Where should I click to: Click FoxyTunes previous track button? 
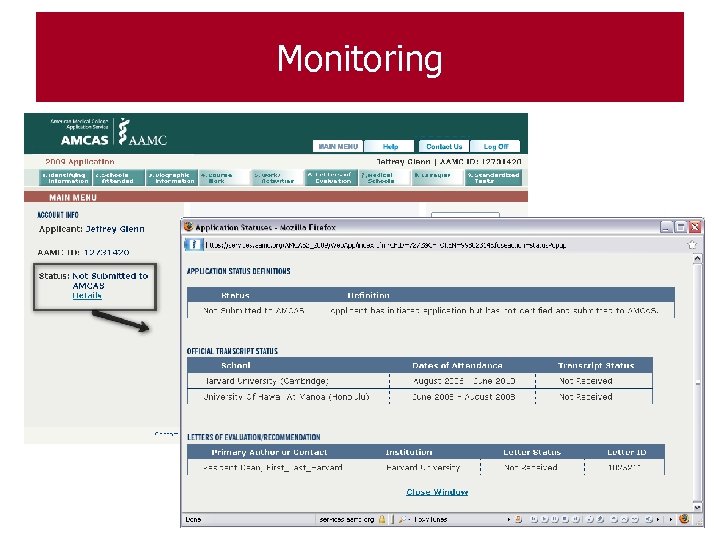(534, 519)
